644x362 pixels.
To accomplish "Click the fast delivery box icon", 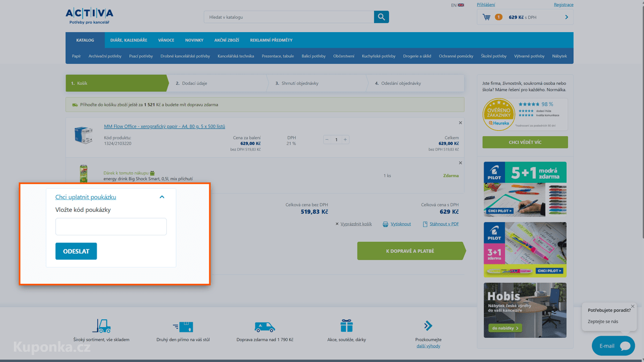I will 183,326.
